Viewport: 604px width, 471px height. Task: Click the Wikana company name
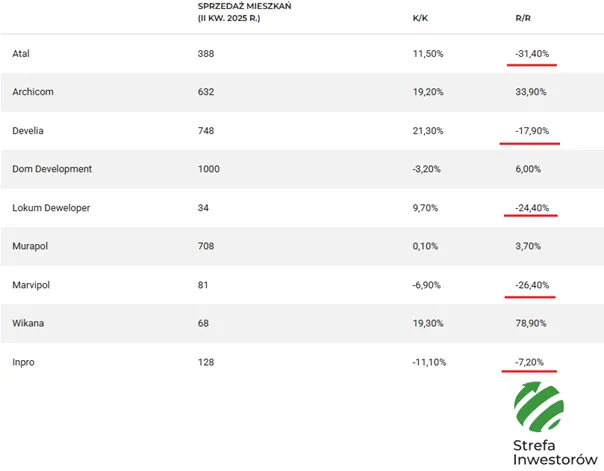[28, 323]
